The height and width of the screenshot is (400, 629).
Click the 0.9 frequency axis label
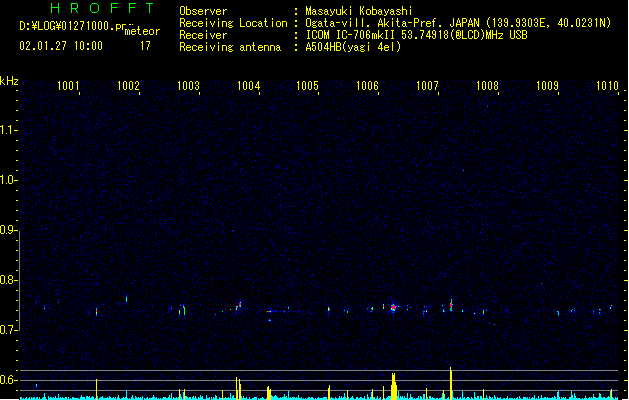[9, 230]
